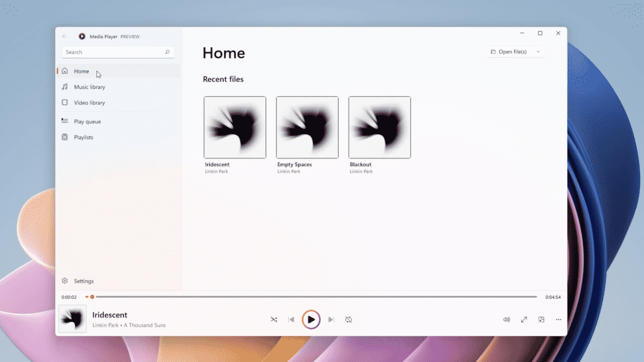The image size is (644, 362).
Task: Click the Iridescent title under Recent files
Action: pos(217,165)
